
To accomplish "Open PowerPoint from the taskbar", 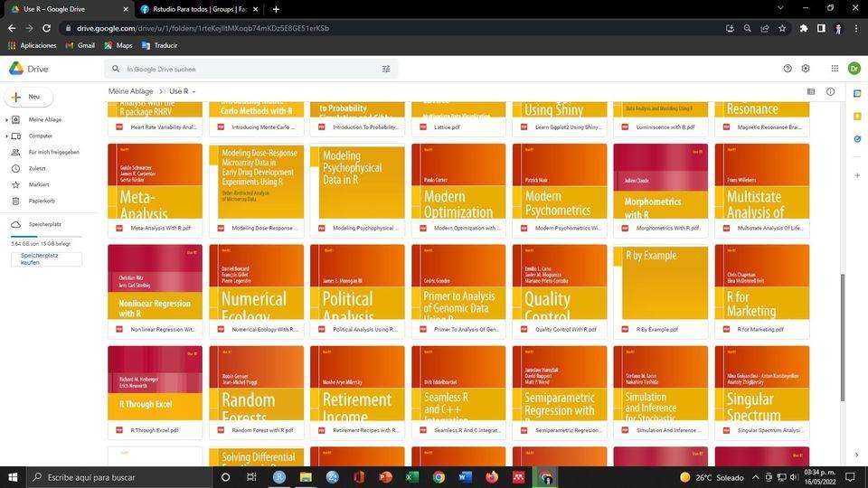I will pyautogui.click(x=385, y=477).
